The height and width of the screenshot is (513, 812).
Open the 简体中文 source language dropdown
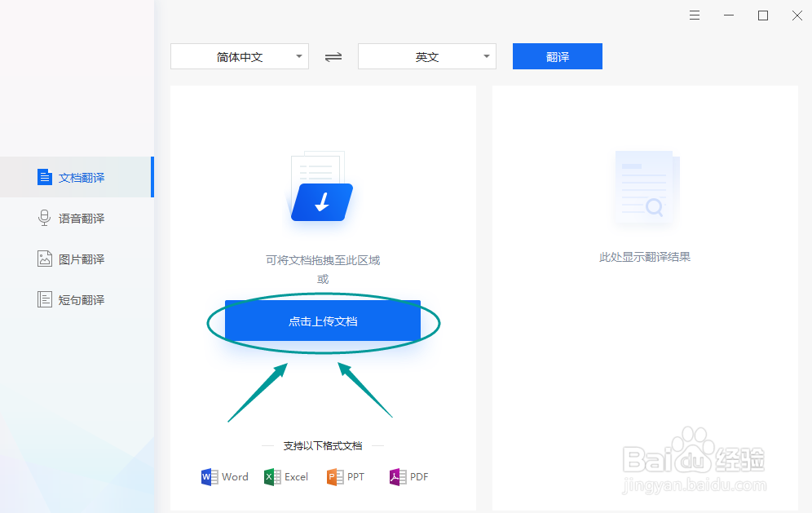tap(240, 56)
